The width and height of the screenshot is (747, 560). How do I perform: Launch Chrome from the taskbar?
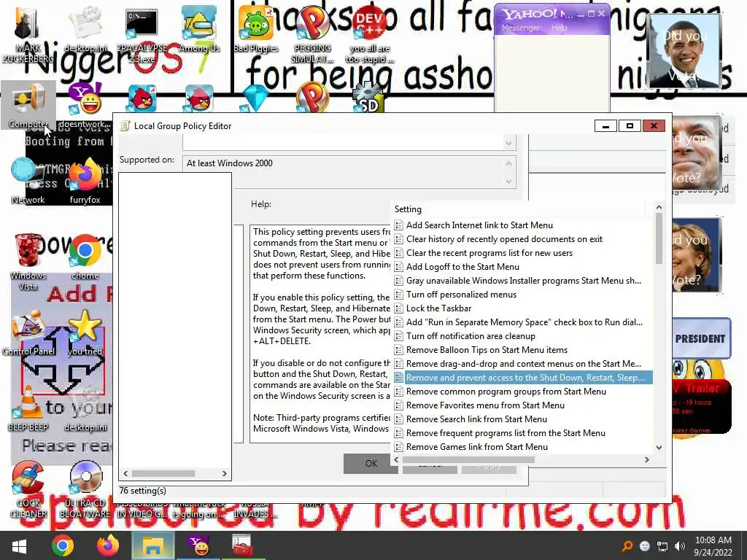[x=63, y=545]
